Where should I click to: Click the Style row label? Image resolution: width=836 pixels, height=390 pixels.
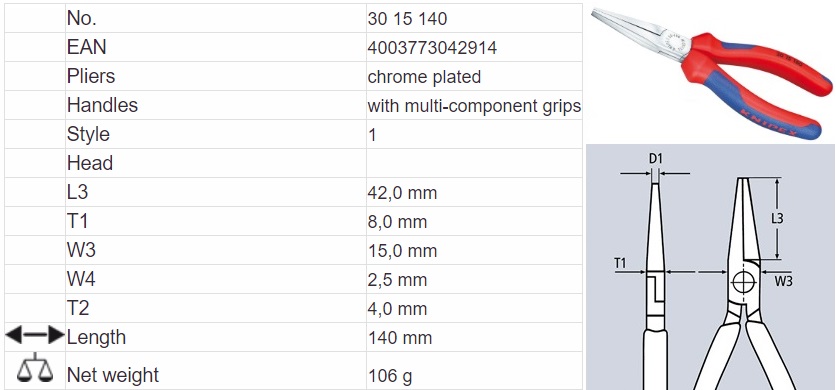pos(89,134)
